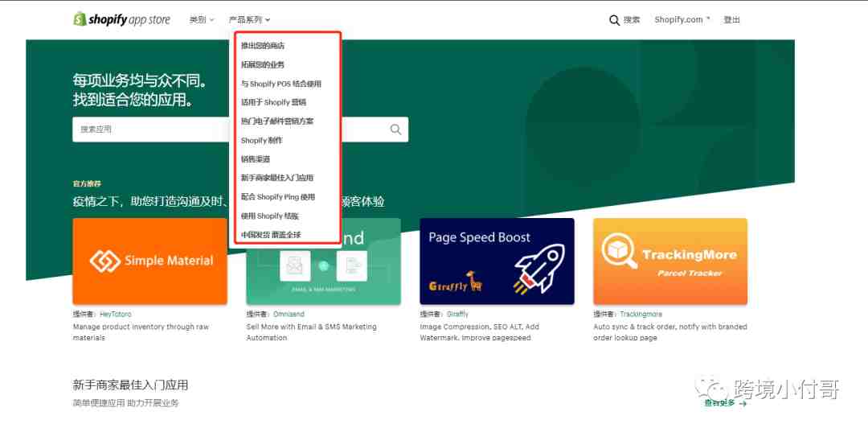This screenshot has height=428, width=868.
Task: Click the Giraffly provider link
Action: point(458,315)
